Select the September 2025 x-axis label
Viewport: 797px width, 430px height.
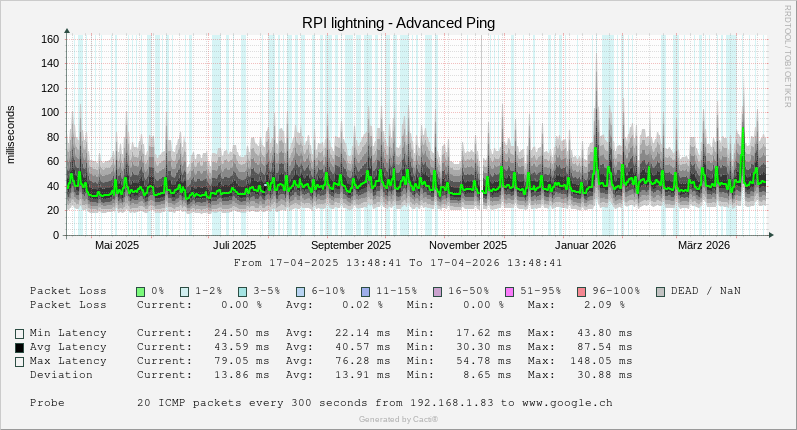[x=351, y=245]
